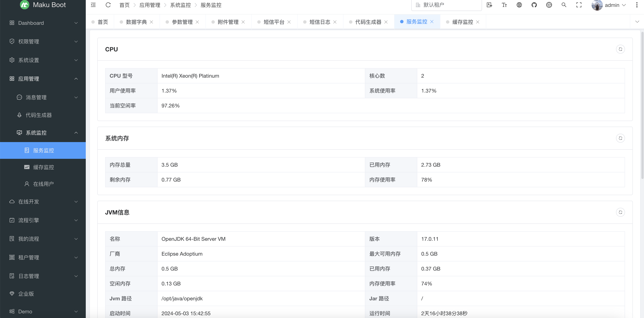Refresh the CPU panel data
Image resolution: width=644 pixels, height=318 pixels.
coord(620,49)
